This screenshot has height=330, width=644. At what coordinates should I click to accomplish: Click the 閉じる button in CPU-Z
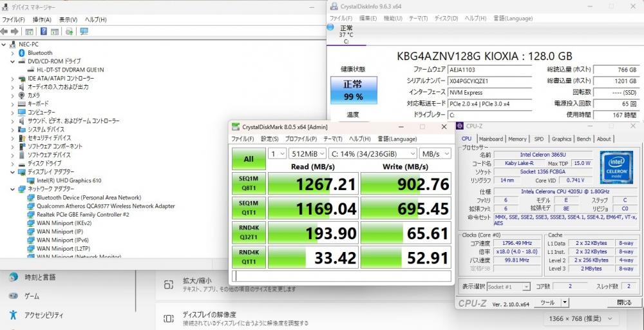(624, 302)
